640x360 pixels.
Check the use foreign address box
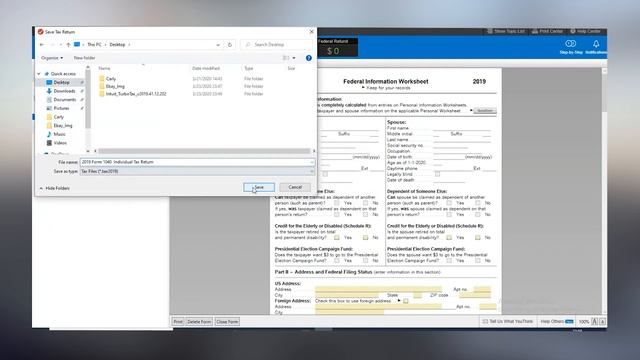coord(405,301)
